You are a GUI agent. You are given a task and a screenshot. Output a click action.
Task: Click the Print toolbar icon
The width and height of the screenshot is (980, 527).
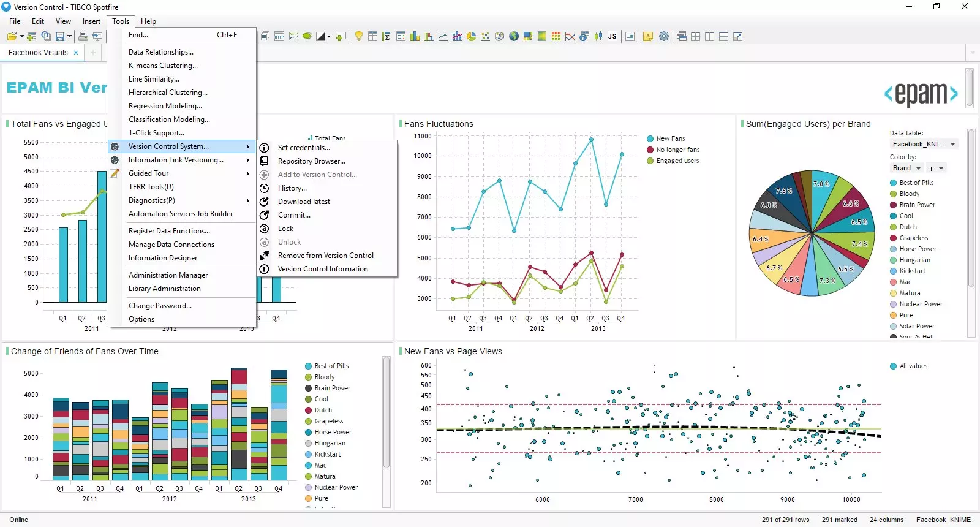click(x=83, y=37)
